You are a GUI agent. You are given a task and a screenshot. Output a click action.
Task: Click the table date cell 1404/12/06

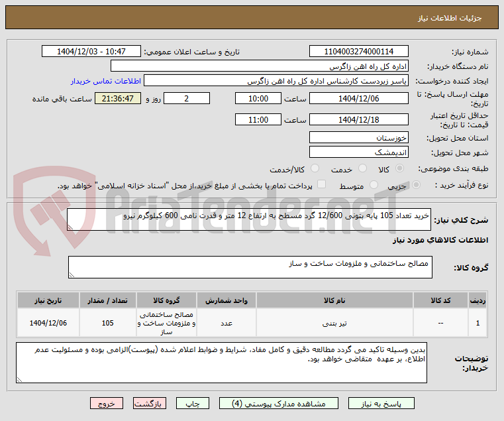[x=48, y=323]
